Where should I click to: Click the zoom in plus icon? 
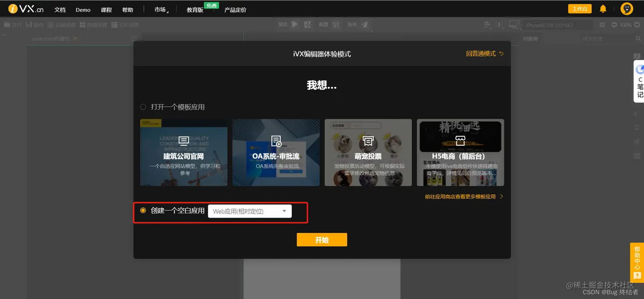coord(638,25)
